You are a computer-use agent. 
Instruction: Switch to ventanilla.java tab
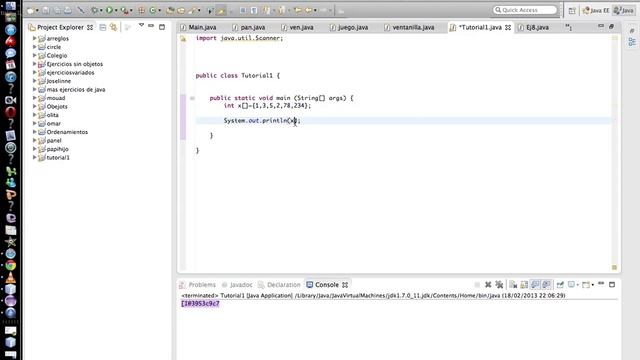pos(409,27)
